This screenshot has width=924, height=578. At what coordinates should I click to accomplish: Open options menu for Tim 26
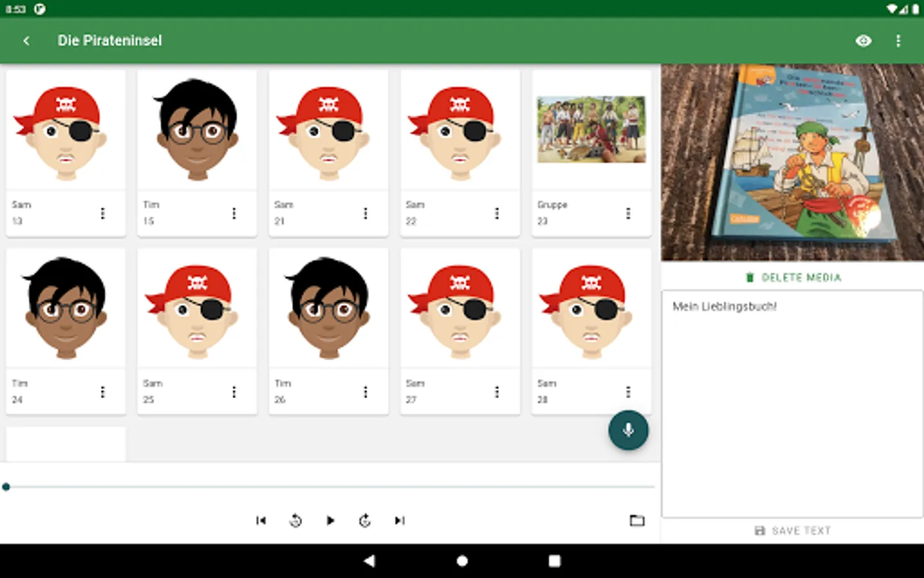click(x=366, y=392)
